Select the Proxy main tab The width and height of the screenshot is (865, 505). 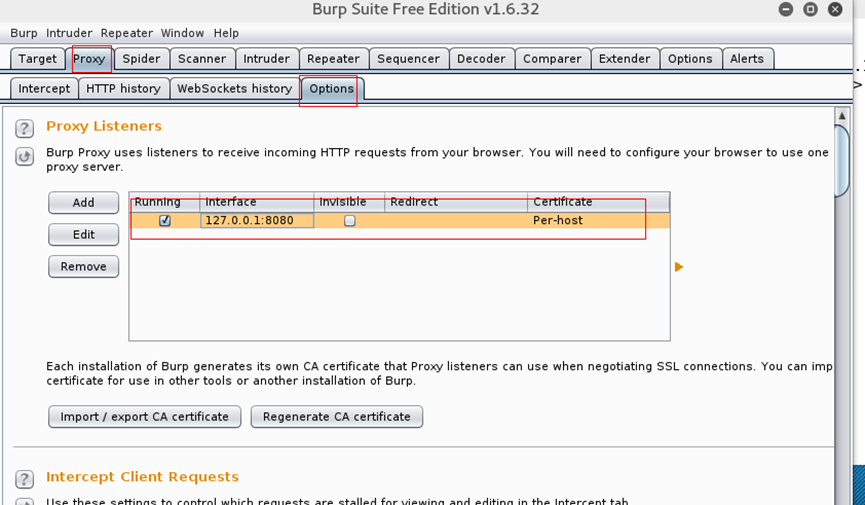click(x=89, y=59)
